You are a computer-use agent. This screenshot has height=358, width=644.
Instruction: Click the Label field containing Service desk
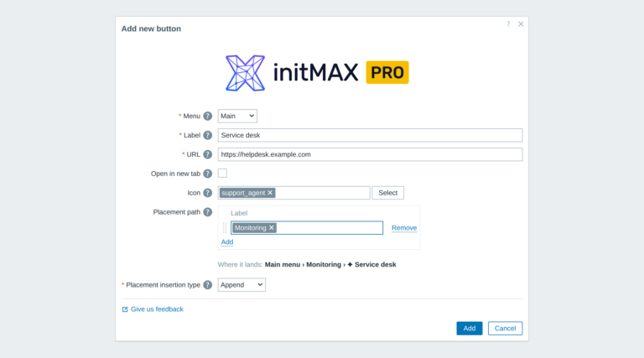pos(370,135)
